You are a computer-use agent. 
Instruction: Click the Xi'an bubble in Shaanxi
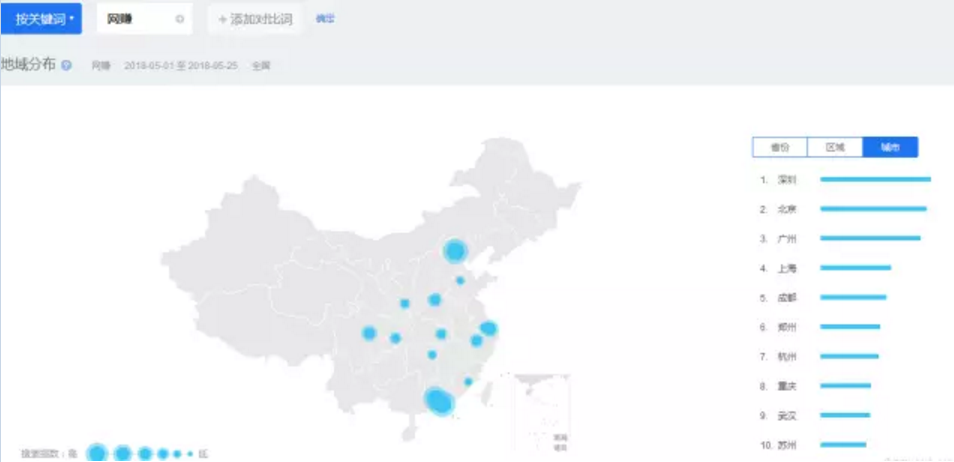click(405, 303)
